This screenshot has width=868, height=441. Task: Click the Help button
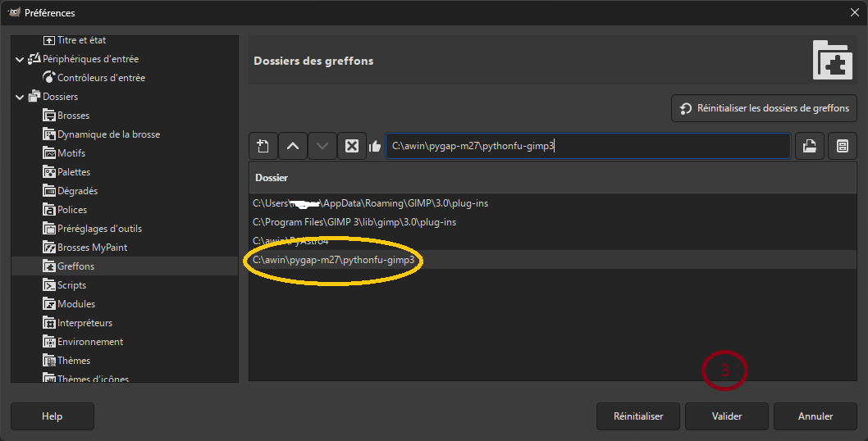point(52,416)
